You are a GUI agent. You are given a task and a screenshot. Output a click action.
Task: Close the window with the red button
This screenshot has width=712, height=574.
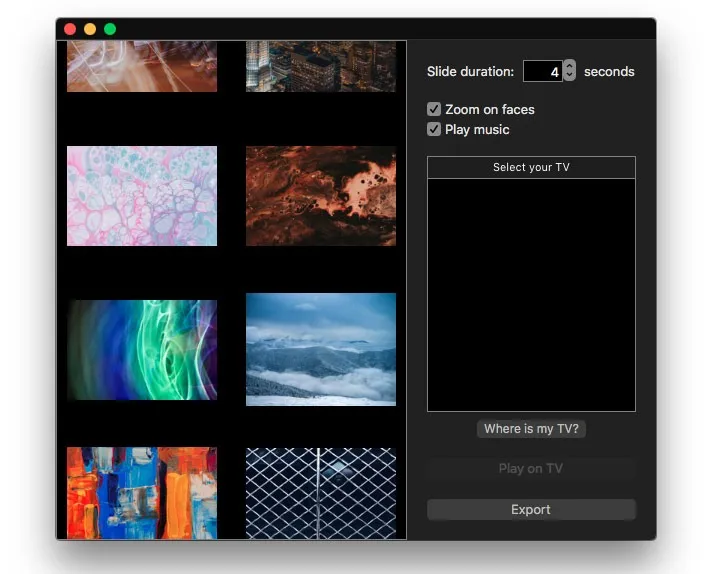pyautogui.click(x=70, y=29)
